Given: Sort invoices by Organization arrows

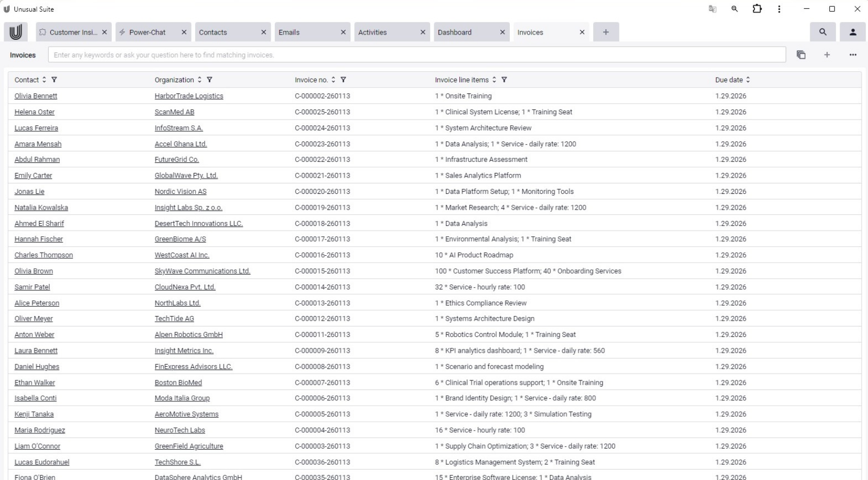Looking at the screenshot, I should [199, 80].
